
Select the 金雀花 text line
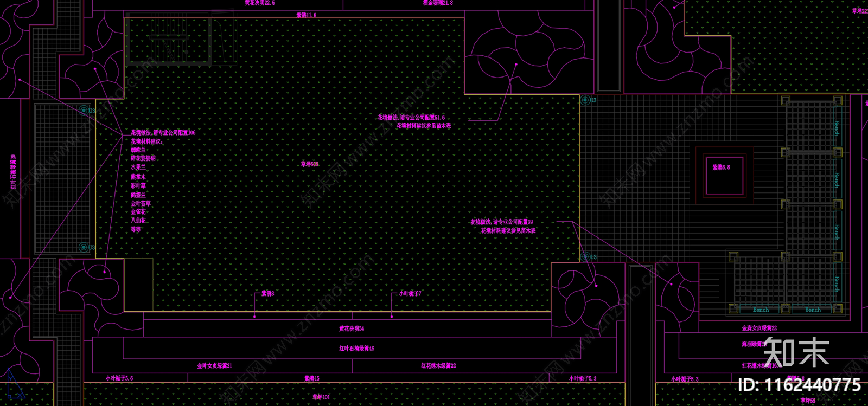138,211
